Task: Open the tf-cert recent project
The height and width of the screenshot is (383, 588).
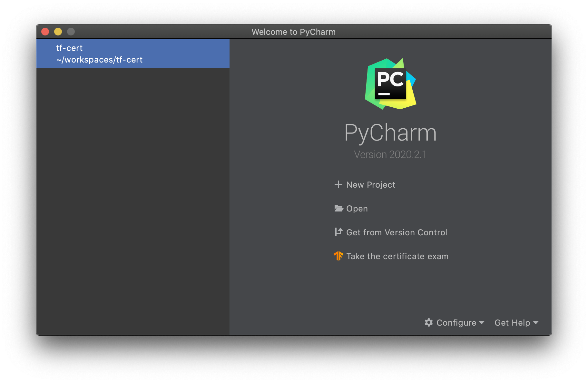Action: click(133, 54)
